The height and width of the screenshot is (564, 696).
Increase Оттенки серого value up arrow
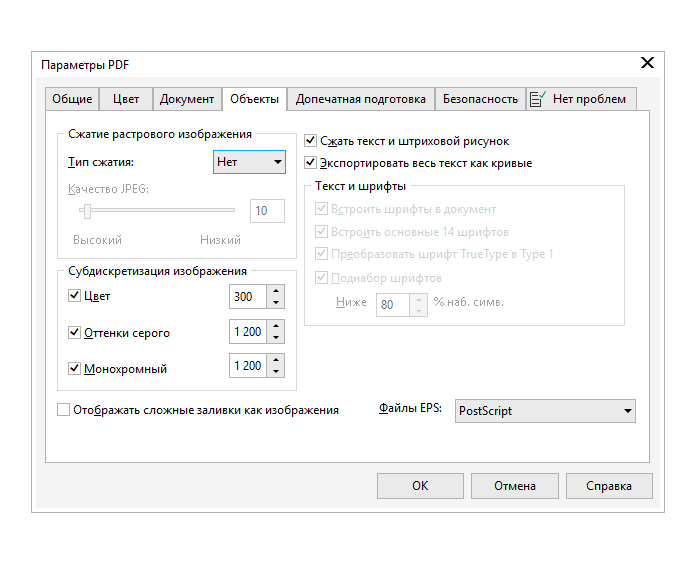click(x=277, y=326)
